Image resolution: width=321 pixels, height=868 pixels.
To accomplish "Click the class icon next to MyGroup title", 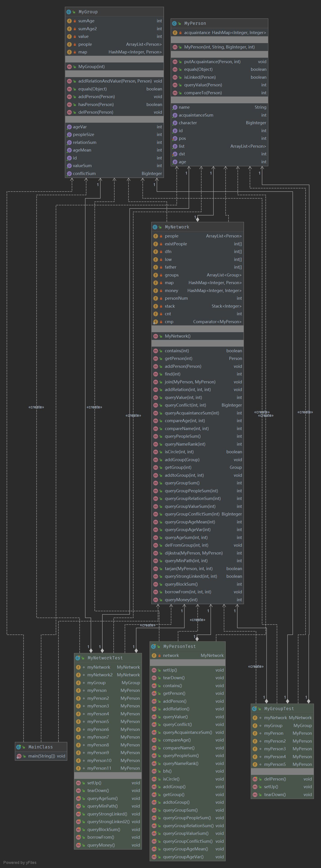I will click(69, 12).
